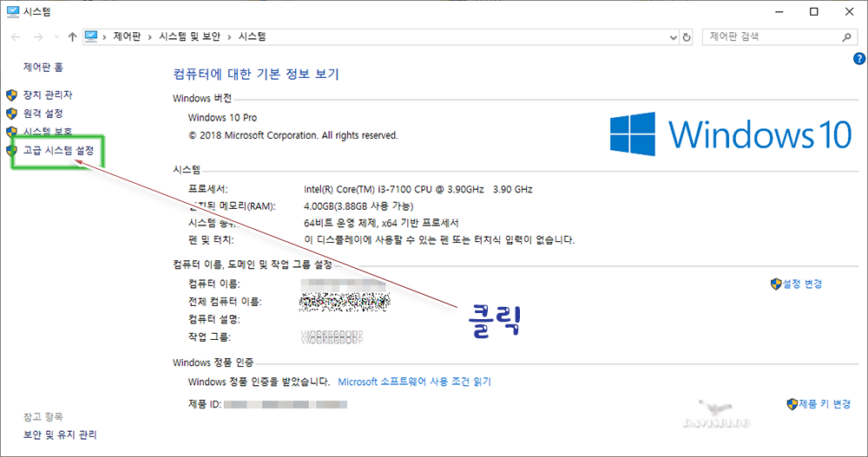Open help with the question mark icon
868x457 pixels.
click(x=859, y=59)
